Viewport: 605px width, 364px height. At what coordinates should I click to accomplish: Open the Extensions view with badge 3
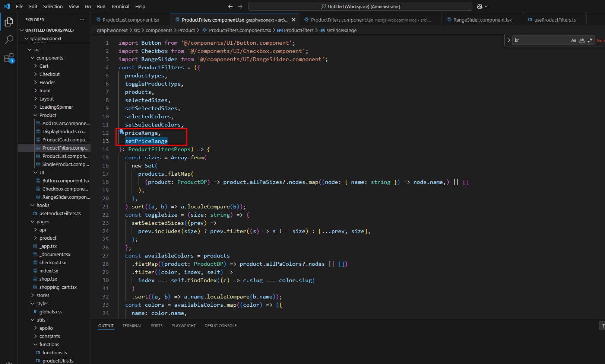tap(9, 58)
